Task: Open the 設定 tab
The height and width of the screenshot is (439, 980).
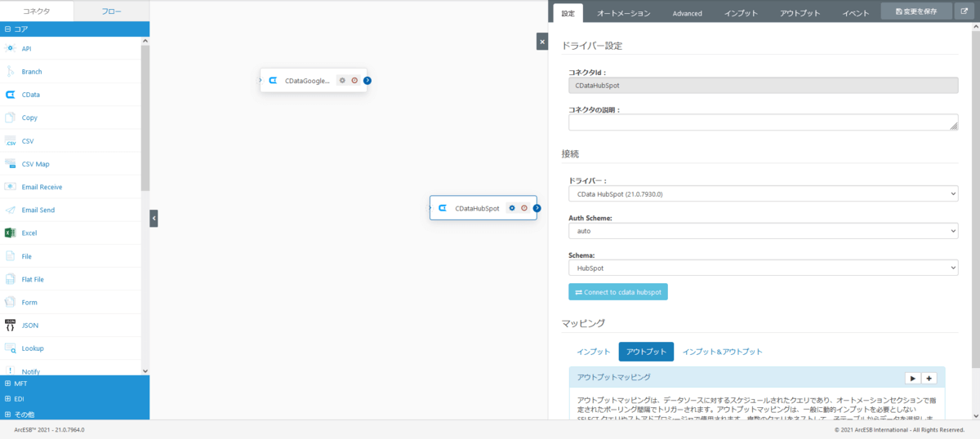Action: pos(568,13)
